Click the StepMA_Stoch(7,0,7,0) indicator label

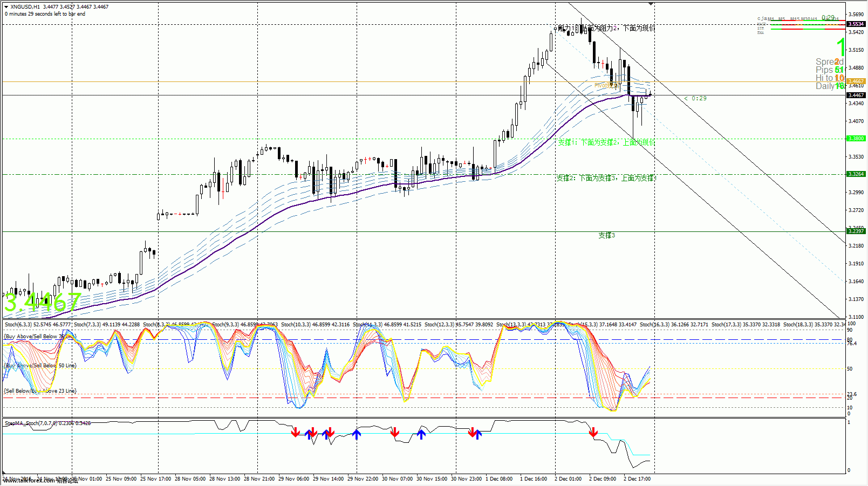[47, 423]
